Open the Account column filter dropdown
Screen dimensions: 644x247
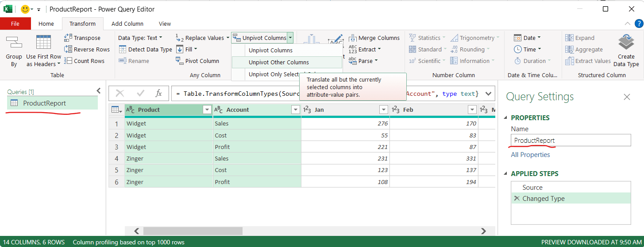pyautogui.click(x=296, y=110)
